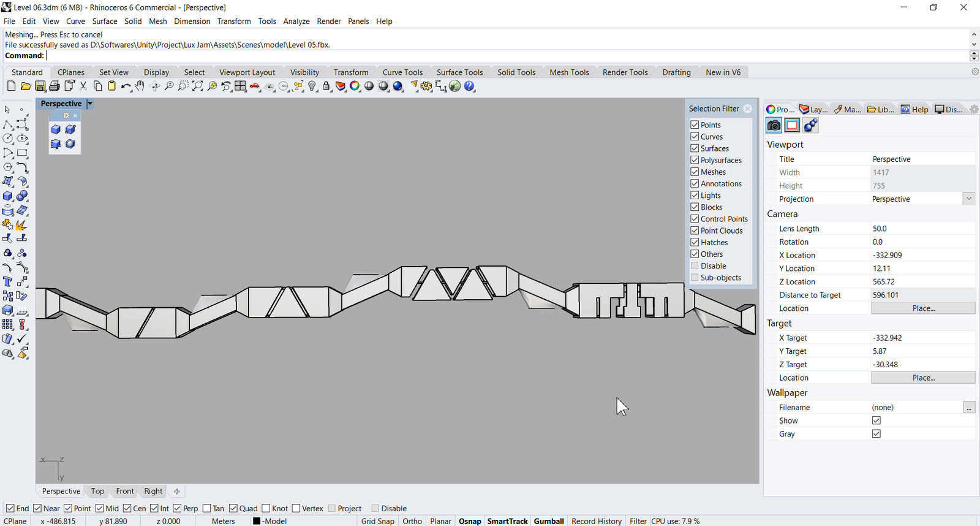Select the Boolean union spheres icon
Image resolution: width=980 pixels, height=526 pixels.
[x=22, y=196]
